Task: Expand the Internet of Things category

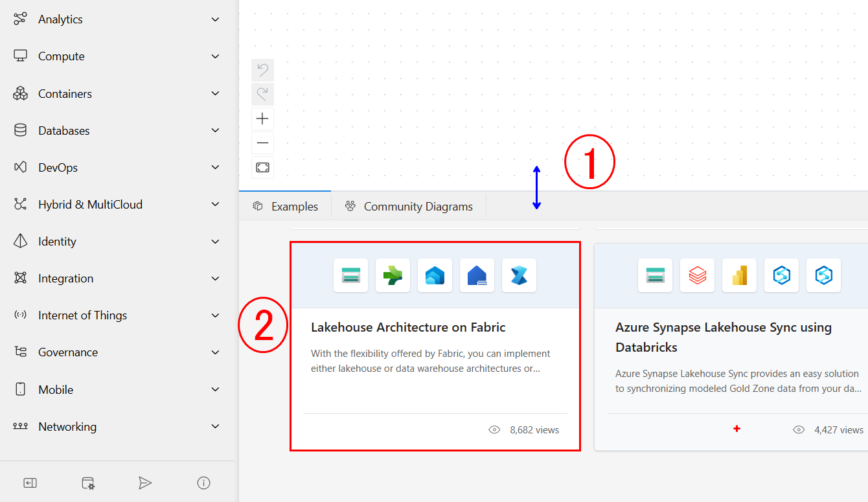Action: 216,315
